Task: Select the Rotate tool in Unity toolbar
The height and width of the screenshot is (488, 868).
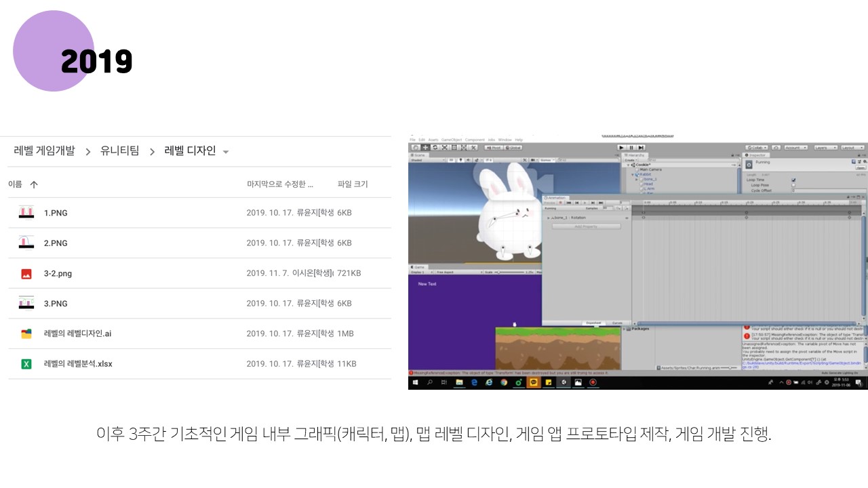Action: click(435, 148)
